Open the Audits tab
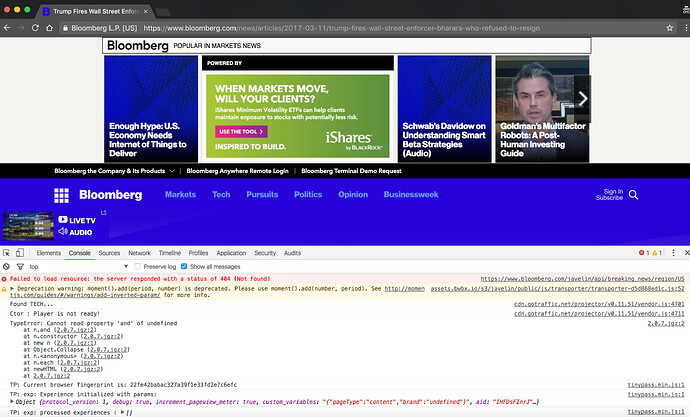Viewport: 690px width, 417px height. click(292, 253)
